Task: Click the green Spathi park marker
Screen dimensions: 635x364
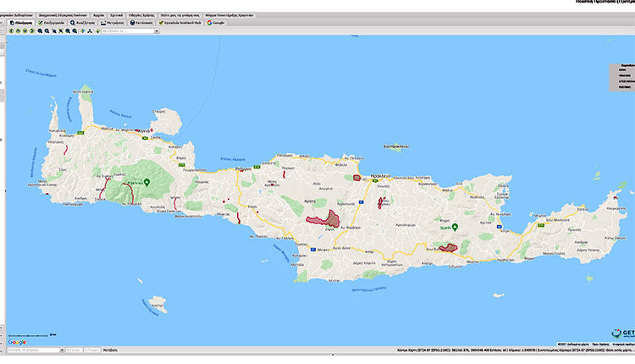Action: [x=455, y=227]
